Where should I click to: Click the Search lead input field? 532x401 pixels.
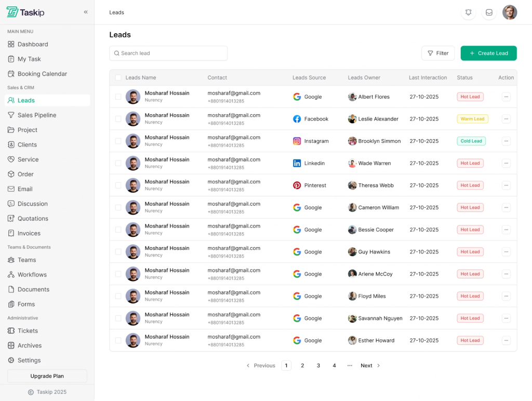pos(168,53)
